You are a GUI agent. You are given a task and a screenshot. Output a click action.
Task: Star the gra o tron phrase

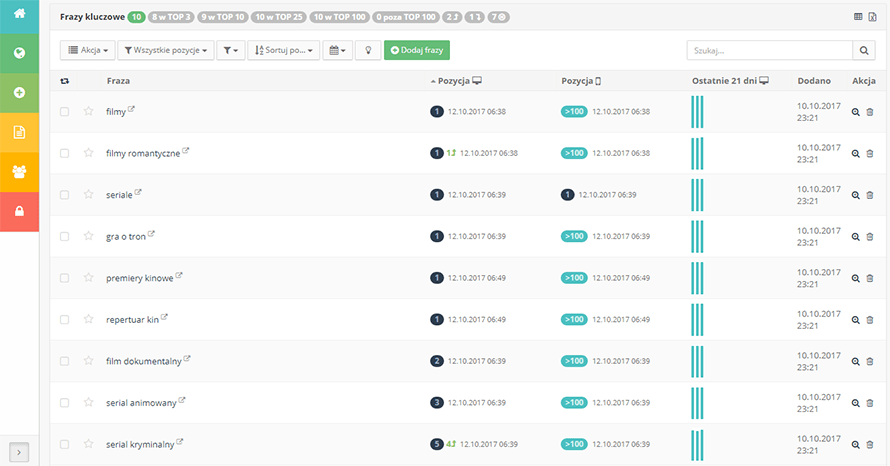pos(89,236)
